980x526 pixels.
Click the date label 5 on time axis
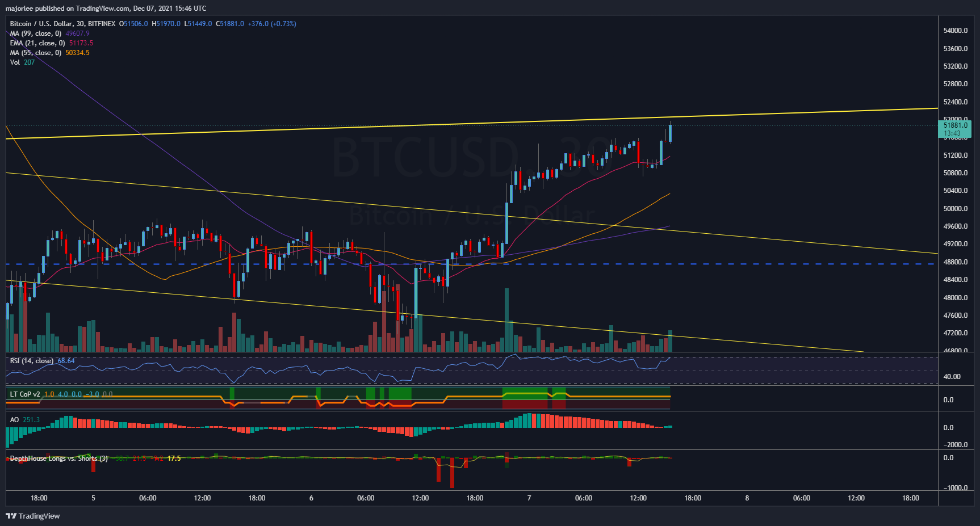(x=94, y=498)
